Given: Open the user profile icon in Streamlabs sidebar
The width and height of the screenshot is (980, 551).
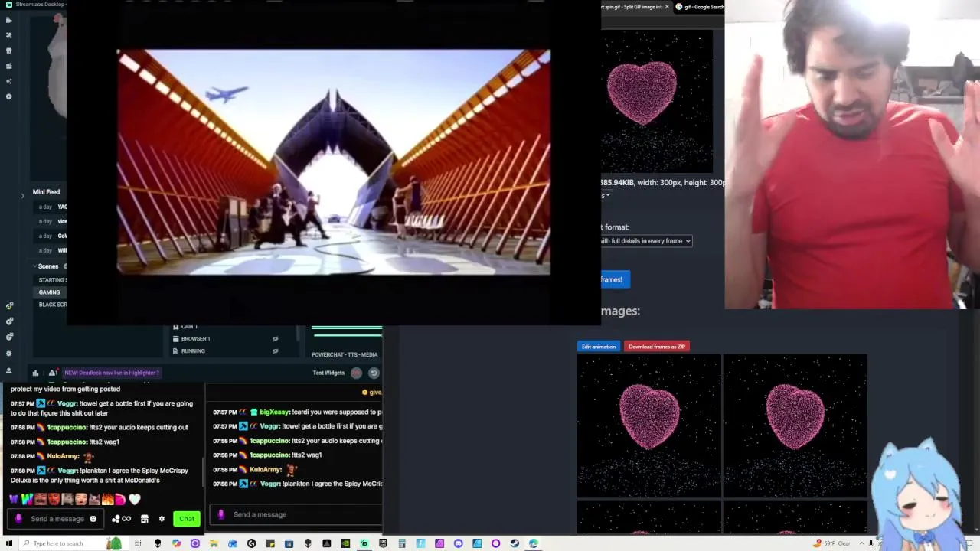Looking at the screenshot, I should pos(8,370).
